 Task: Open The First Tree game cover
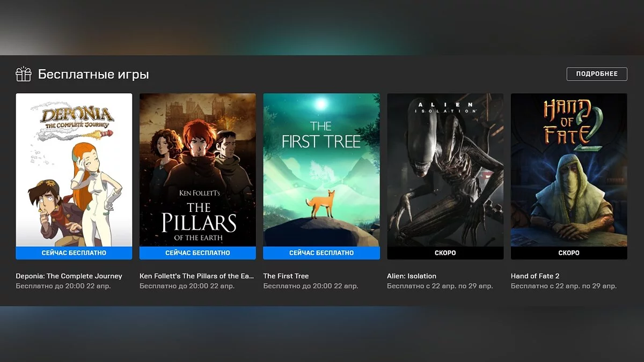(x=321, y=170)
